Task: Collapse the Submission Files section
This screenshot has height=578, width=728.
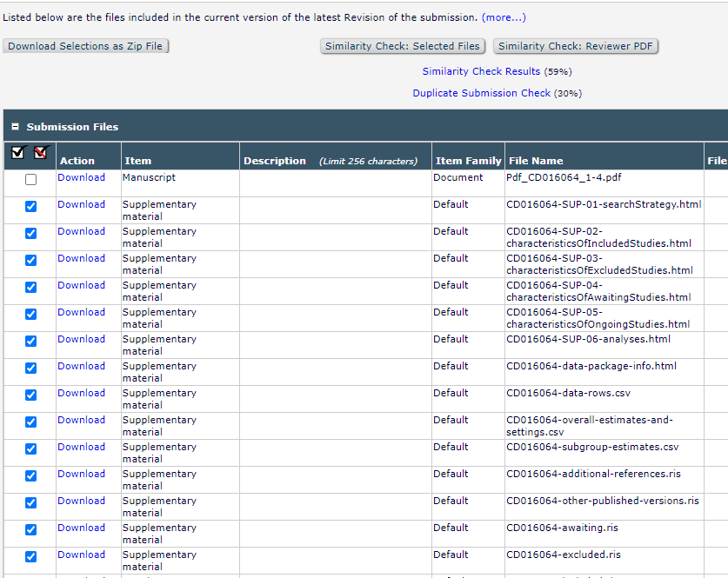Action: [15, 127]
